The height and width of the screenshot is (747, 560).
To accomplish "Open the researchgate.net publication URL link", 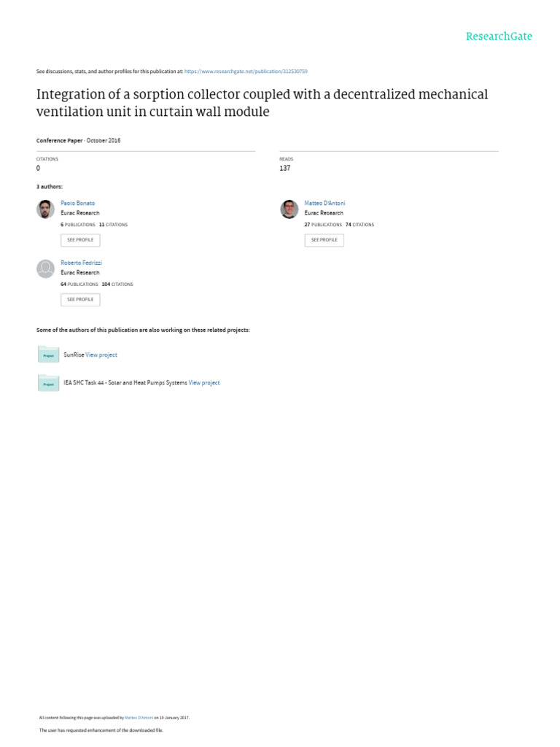I will coord(246,71).
